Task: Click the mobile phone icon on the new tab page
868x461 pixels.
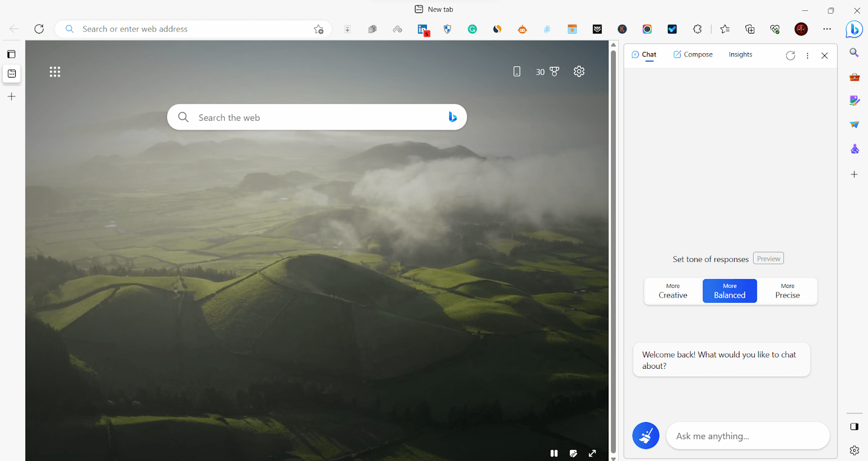Action: coord(517,72)
